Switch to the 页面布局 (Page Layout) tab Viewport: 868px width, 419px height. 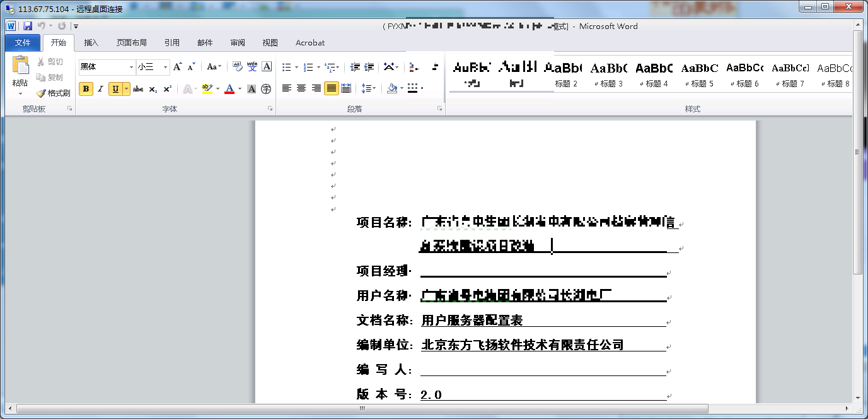(132, 43)
